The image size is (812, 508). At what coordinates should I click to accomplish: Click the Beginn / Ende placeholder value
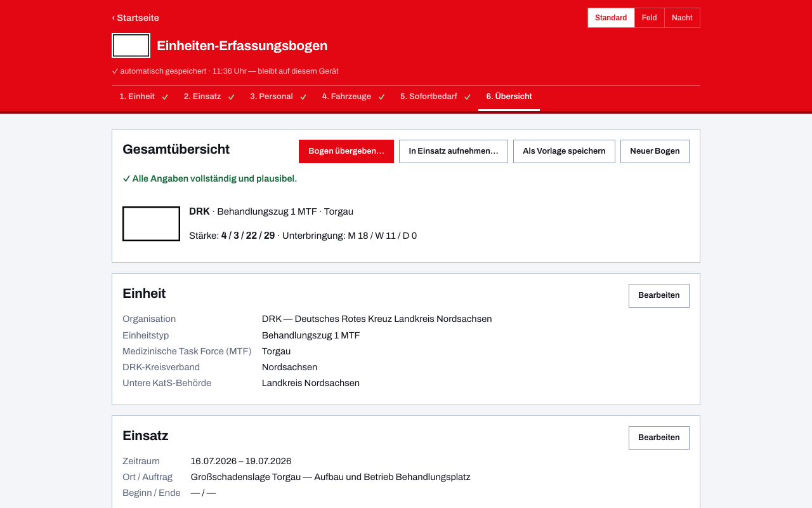(203, 493)
